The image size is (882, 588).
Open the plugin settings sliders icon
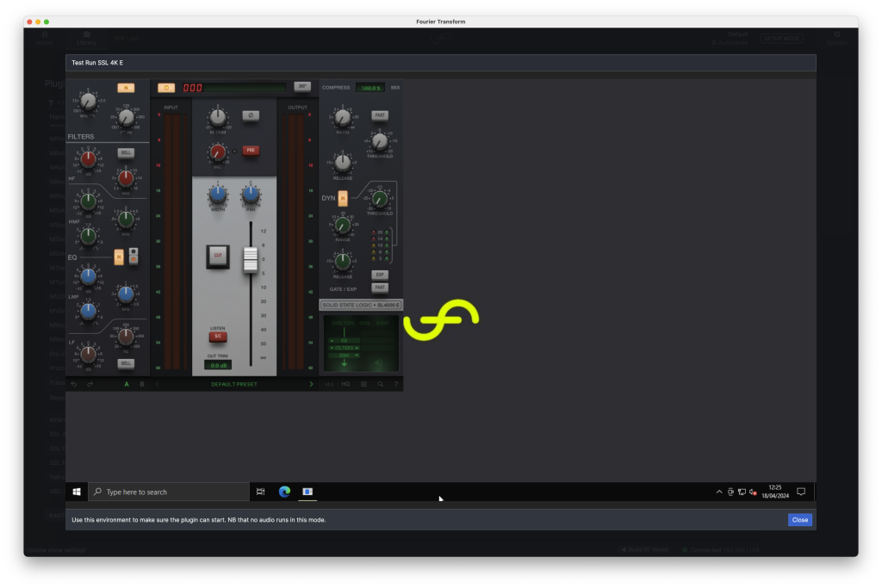pyautogui.click(x=364, y=385)
